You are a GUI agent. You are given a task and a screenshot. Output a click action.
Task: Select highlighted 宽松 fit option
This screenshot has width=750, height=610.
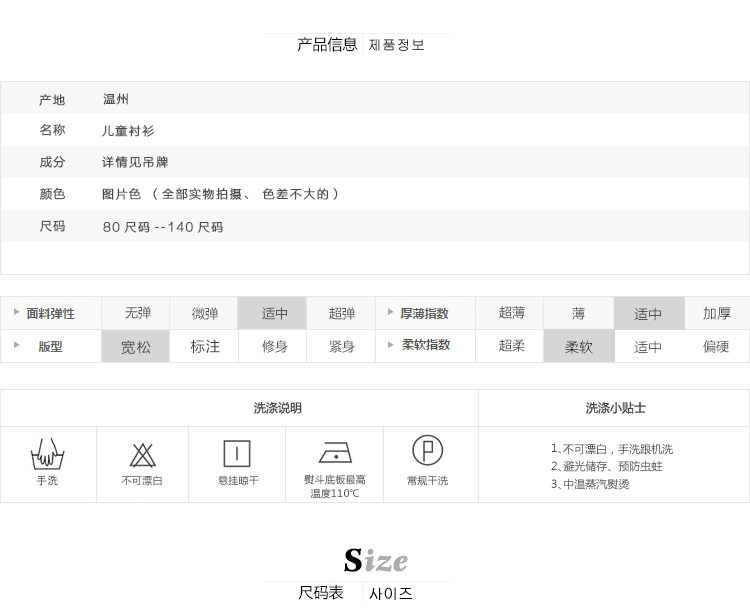pos(136,346)
